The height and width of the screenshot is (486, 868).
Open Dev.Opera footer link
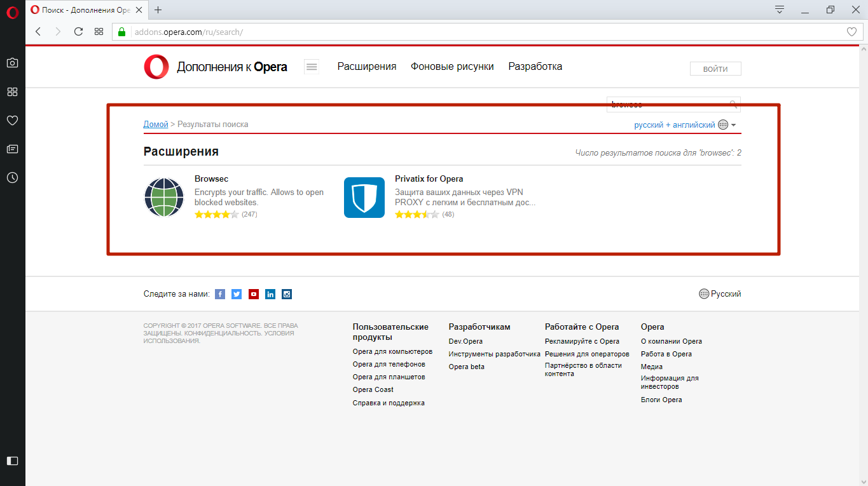coord(465,342)
